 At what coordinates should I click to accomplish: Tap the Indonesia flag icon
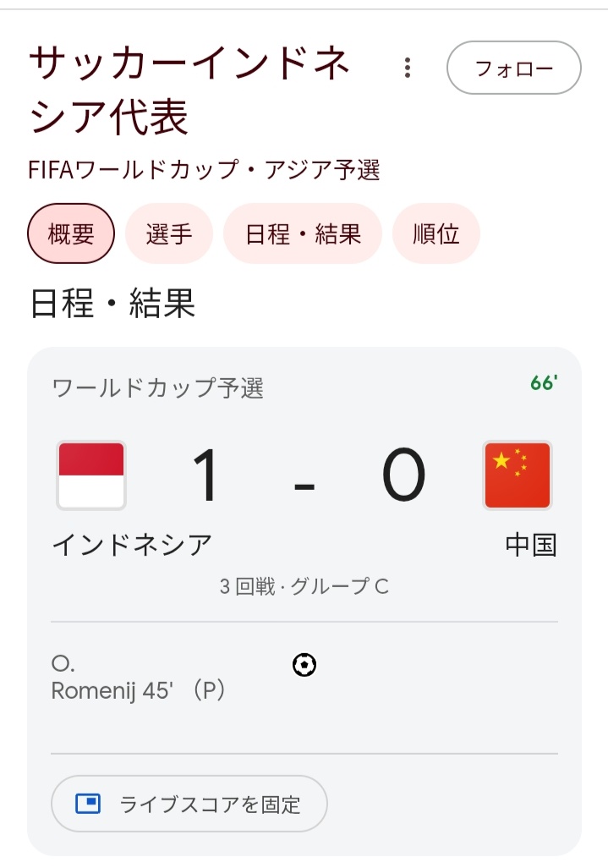click(91, 475)
